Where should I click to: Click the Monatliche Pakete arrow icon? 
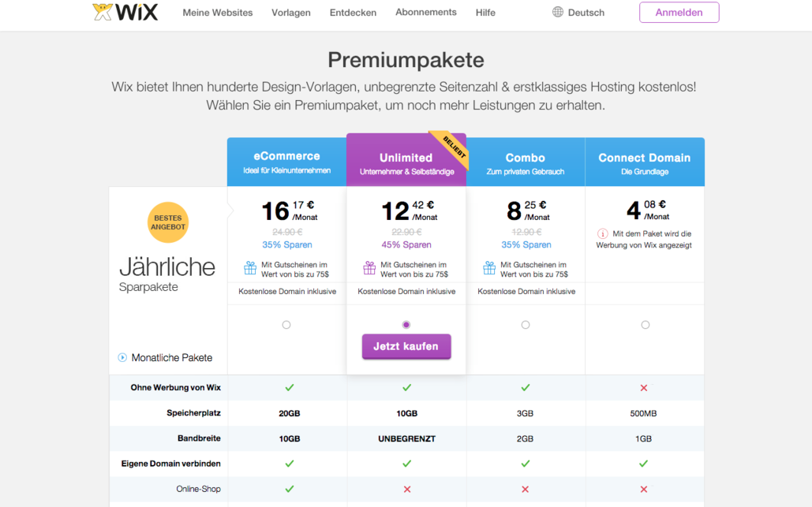[122, 357]
